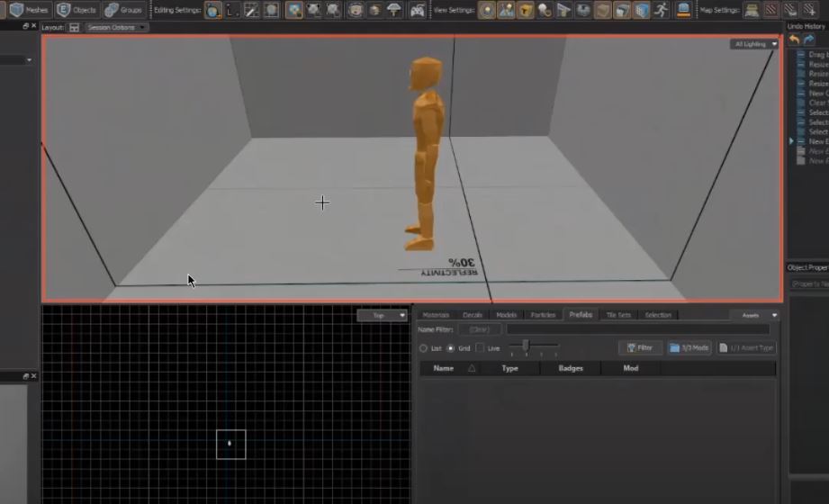The width and height of the screenshot is (829, 504).
Task: Switch to the Materials tab
Action: (x=436, y=315)
